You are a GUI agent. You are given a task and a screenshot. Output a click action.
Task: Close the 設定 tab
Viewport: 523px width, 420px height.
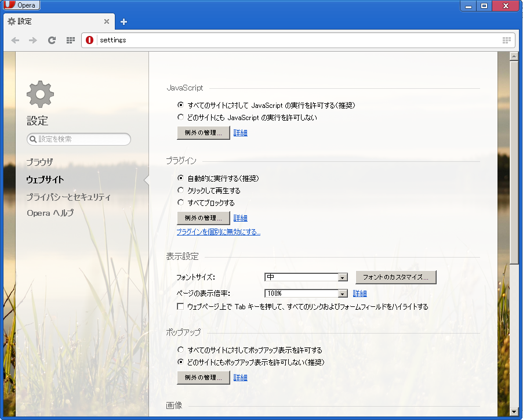(x=107, y=21)
